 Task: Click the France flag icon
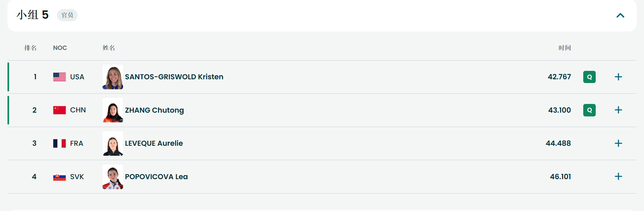tap(60, 143)
